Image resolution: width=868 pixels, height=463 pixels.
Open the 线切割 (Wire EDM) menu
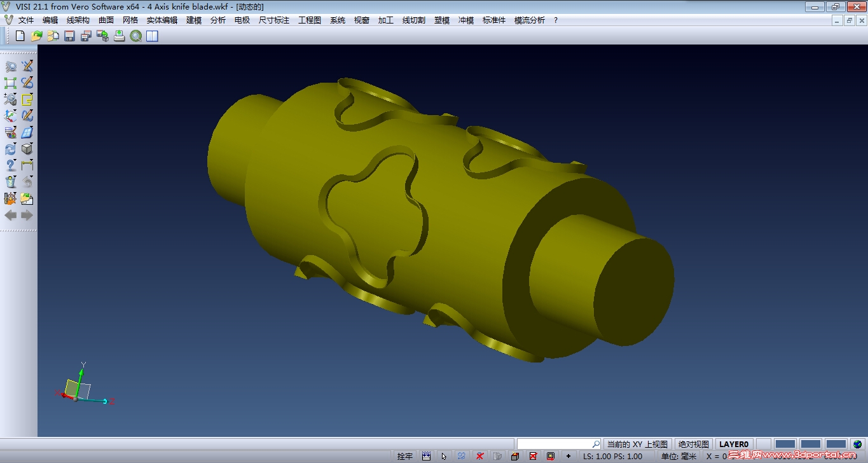pos(414,20)
